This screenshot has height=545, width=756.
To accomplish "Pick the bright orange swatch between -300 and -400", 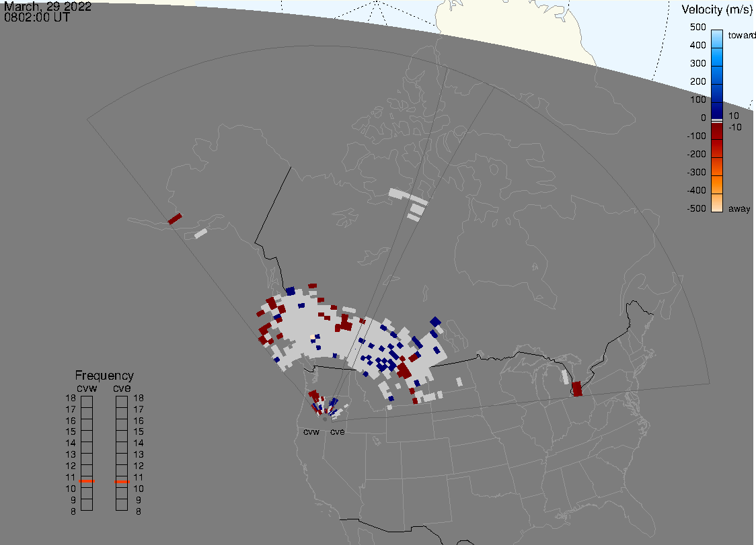I will point(717,184).
